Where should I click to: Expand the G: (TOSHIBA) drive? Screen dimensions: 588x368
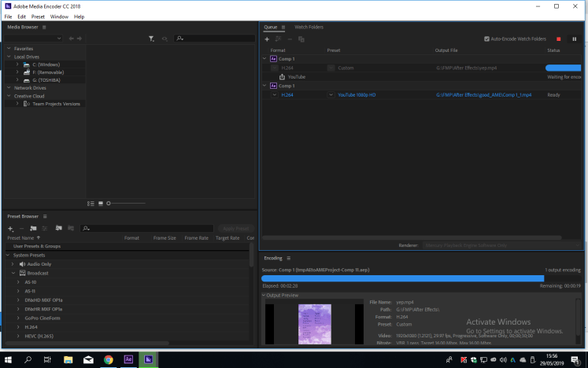[17, 80]
